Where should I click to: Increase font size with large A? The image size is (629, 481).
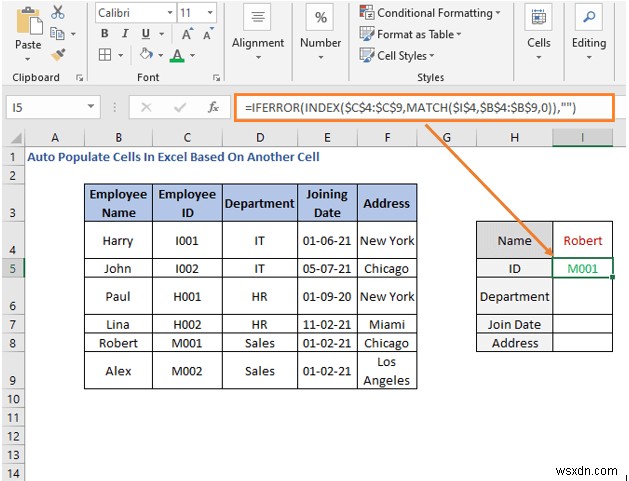point(187,35)
